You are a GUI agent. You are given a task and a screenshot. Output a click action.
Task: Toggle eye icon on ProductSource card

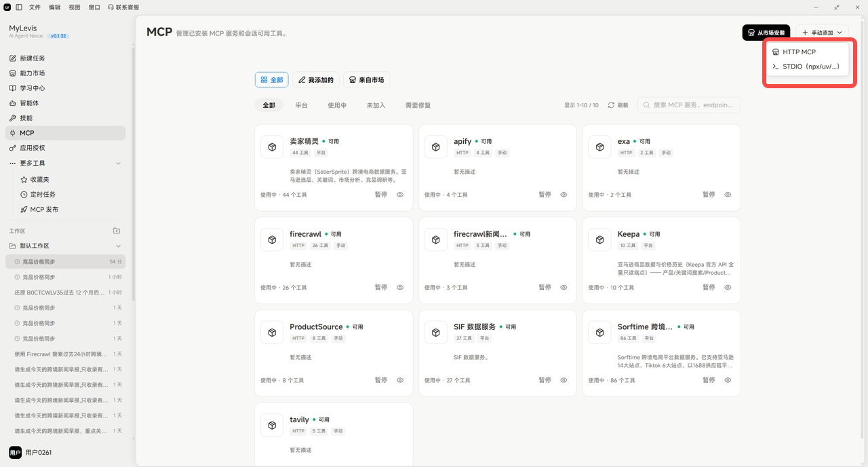click(400, 381)
